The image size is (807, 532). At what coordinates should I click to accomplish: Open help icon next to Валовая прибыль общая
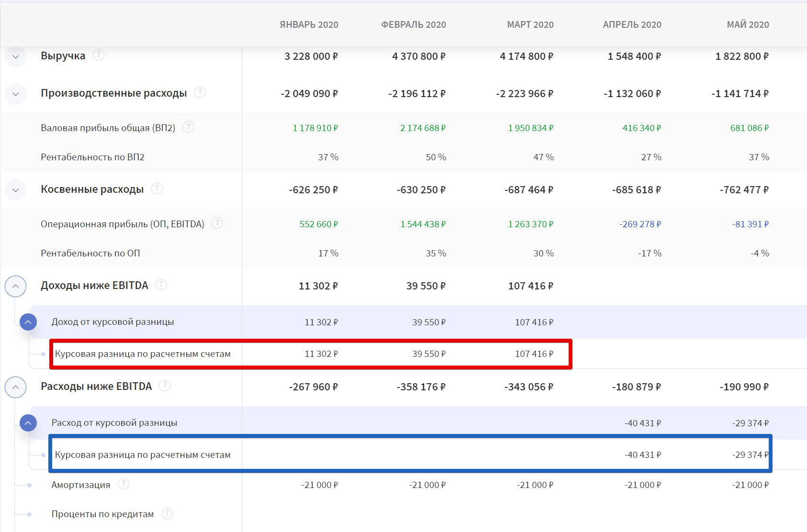pos(189,127)
